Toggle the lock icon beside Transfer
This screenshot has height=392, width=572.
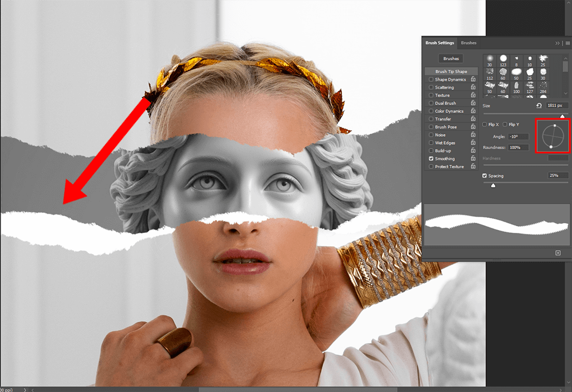point(473,119)
